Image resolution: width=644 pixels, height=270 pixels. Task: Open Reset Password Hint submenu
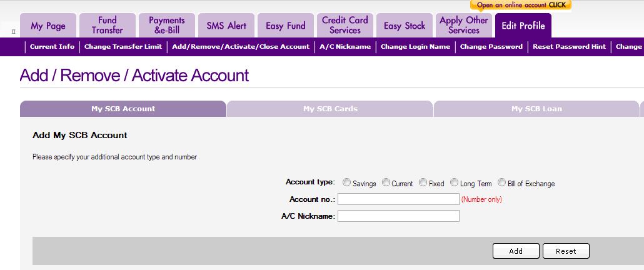click(x=569, y=47)
